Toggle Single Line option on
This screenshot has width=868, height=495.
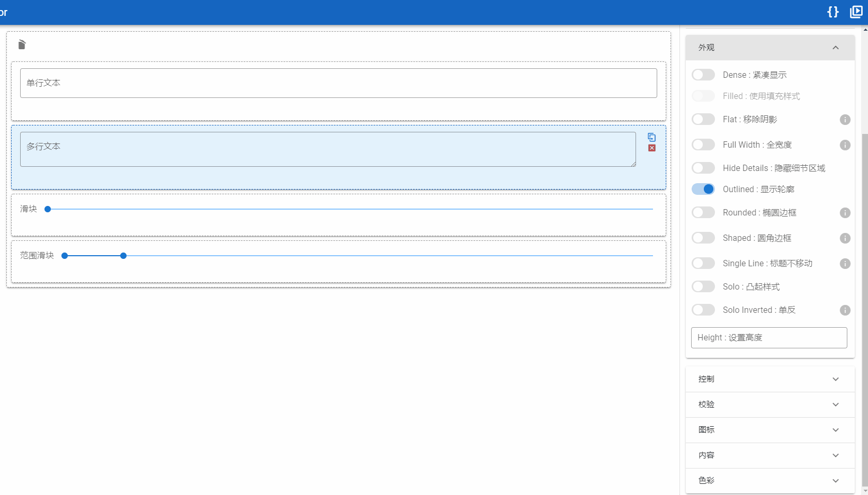point(703,263)
